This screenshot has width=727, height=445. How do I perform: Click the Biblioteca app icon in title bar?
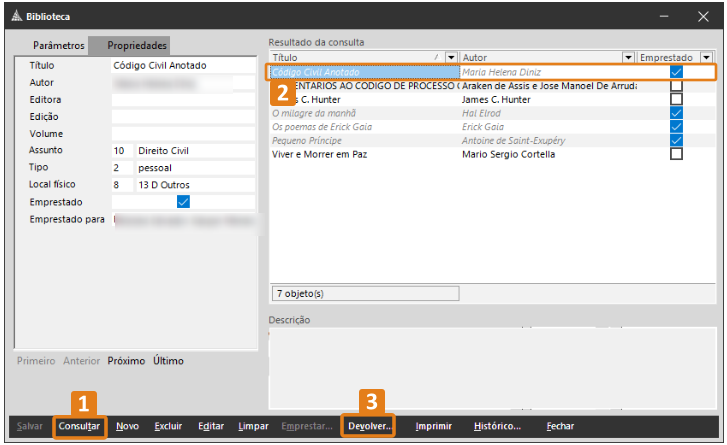[x=16, y=16]
